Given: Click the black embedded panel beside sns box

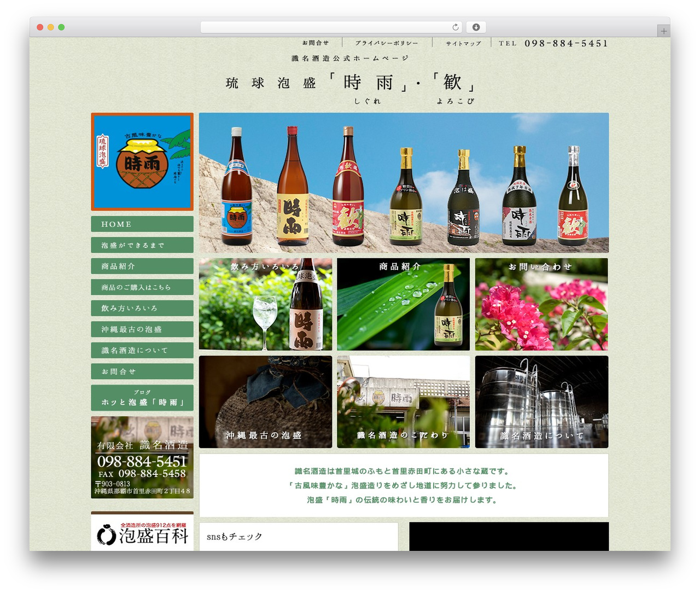Looking at the screenshot, I should click(x=509, y=537).
